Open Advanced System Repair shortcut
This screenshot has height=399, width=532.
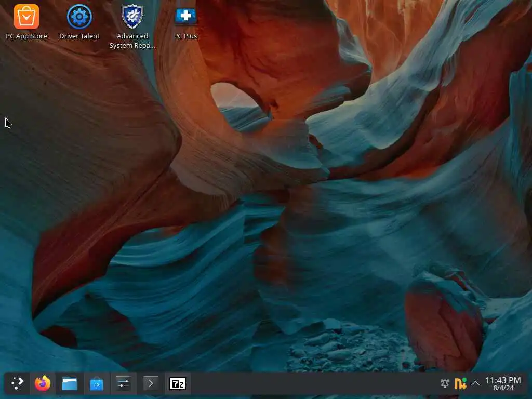[x=132, y=17]
